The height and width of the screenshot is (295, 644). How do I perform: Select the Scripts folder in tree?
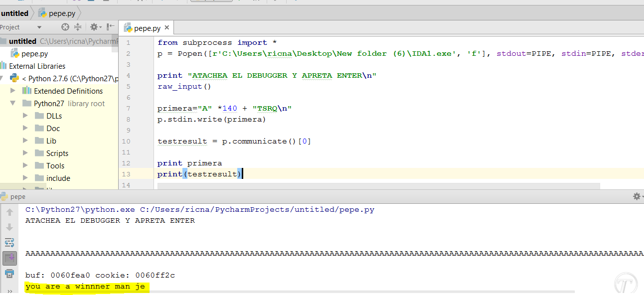[57, 153]
